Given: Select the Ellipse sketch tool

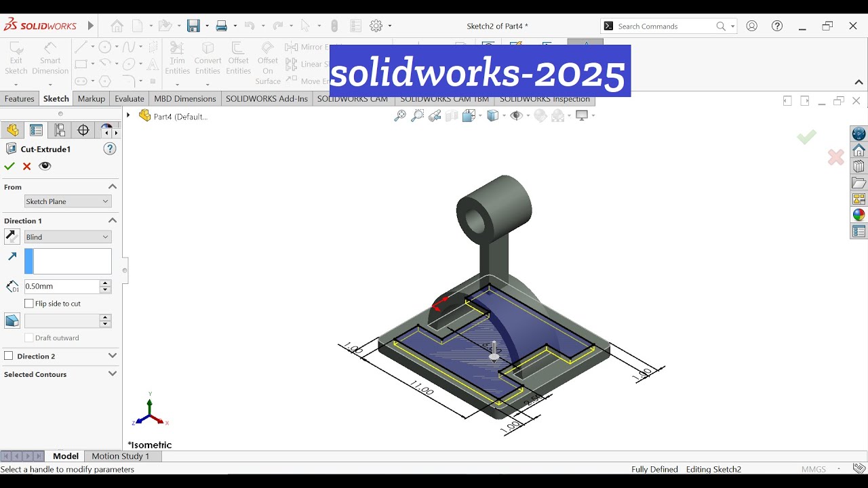Looking at the screenshot, I should [x=129, y=64].
